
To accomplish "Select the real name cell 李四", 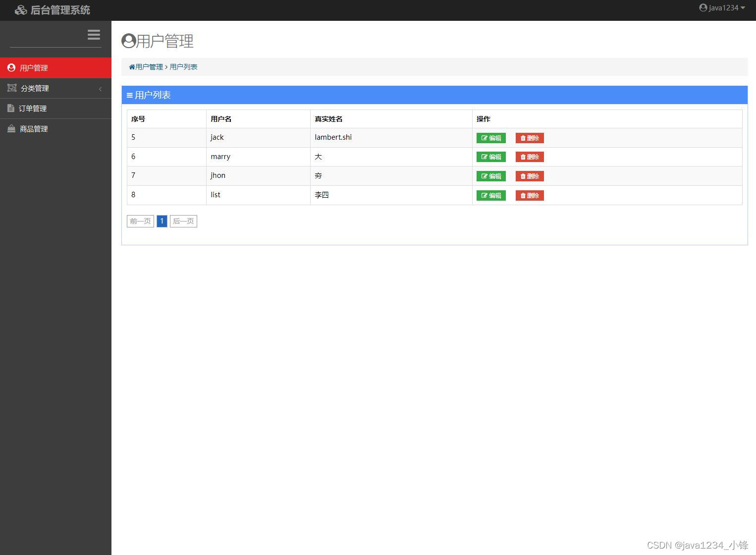I will [x=391, y=195].
